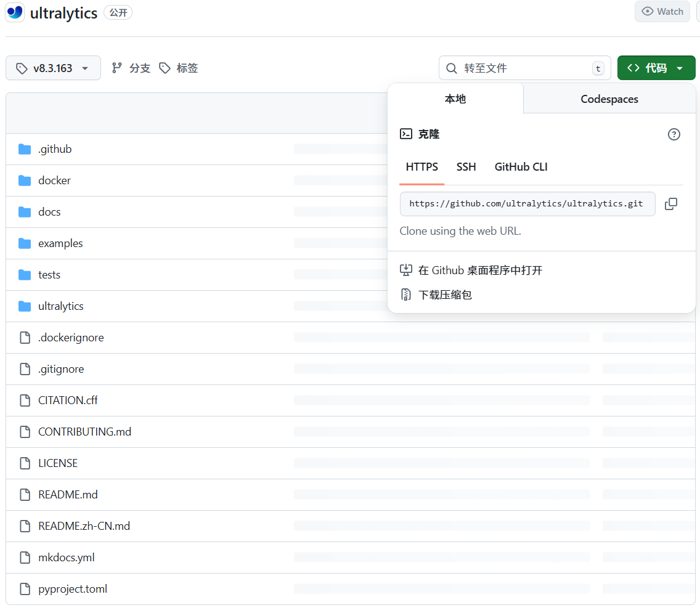The width and height of the screenshot is (700, 613).
Task: Click the 公开 public badge
Action: (118, 12)
